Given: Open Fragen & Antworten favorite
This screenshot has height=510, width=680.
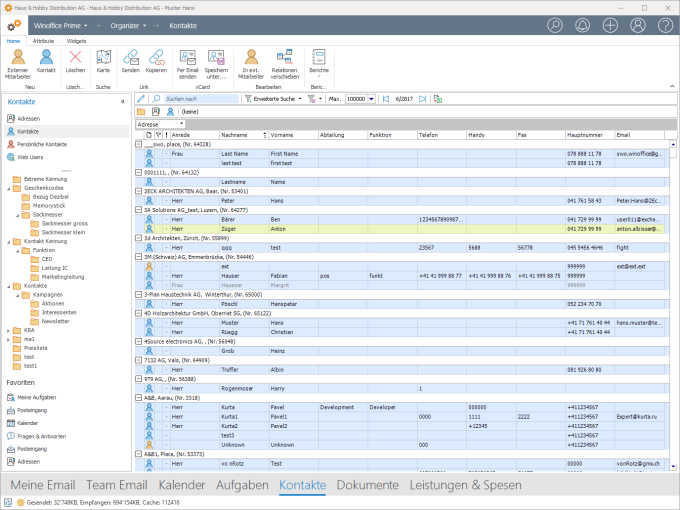Looking at the screenshot, I should 36,436.
